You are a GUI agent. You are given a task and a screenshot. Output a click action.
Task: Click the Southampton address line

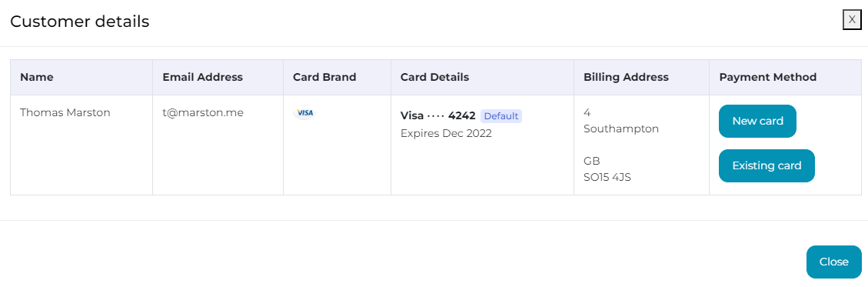coord(621,129)
